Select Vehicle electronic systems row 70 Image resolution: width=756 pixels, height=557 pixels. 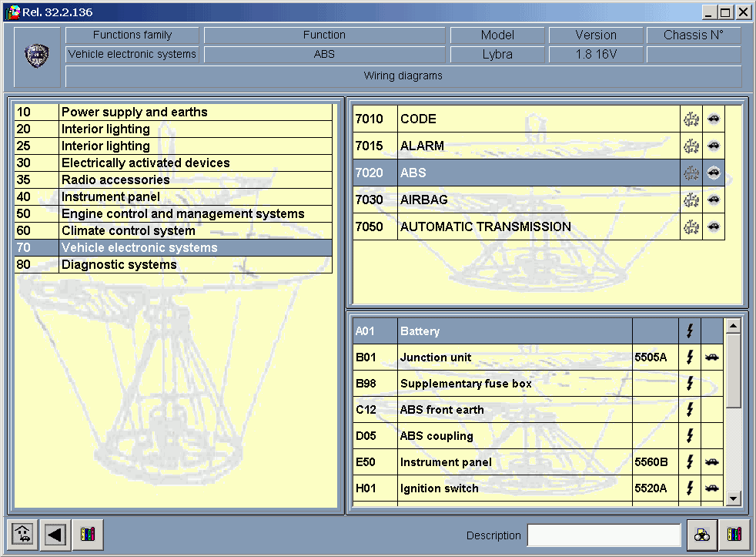(173, 247)
